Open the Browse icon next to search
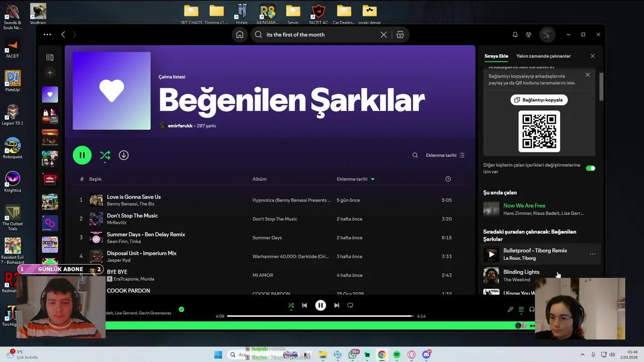This screenshot has width=644, height=362. (400, 35)
